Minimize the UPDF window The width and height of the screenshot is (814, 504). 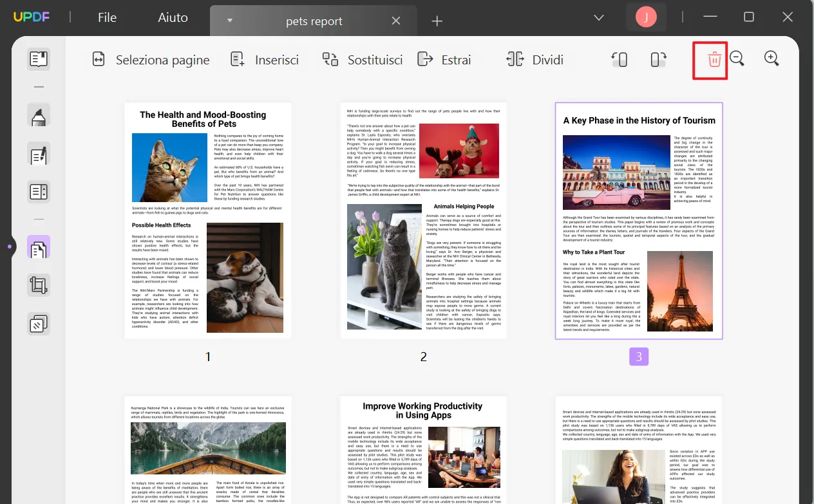point(710,17)
